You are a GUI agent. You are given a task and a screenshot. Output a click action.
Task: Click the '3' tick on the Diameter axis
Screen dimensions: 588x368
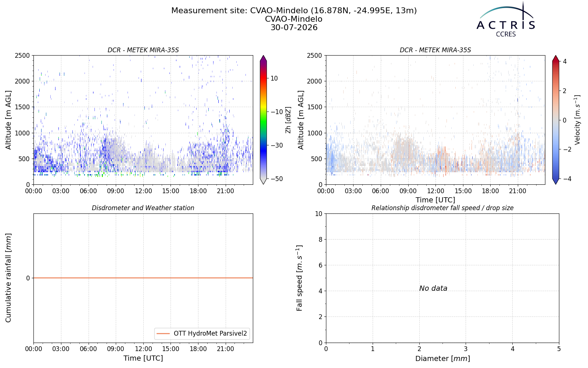click(x=466, y=349)
